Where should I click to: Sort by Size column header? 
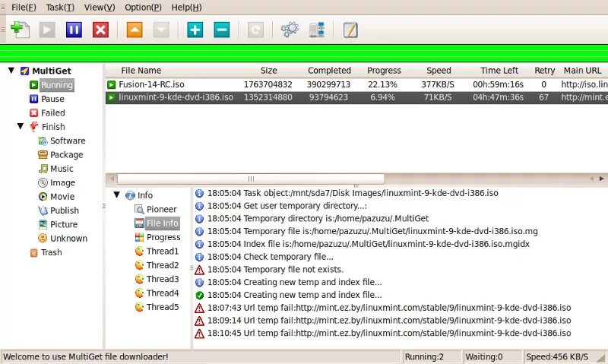(x=269, y=71)
